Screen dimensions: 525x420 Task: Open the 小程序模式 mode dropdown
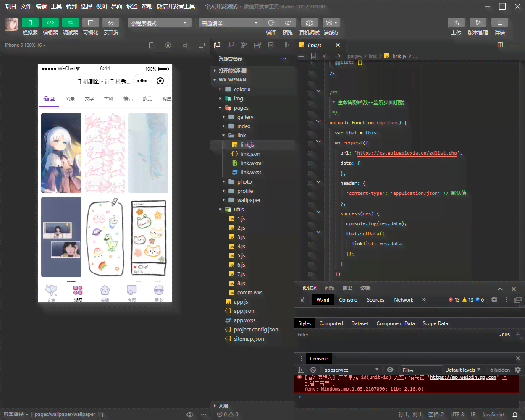pyautogui.click(x=160, y=23)
